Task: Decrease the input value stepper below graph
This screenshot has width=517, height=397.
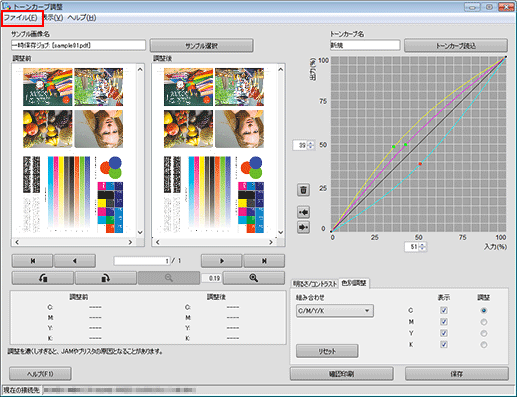Action: tap(423, 249)
